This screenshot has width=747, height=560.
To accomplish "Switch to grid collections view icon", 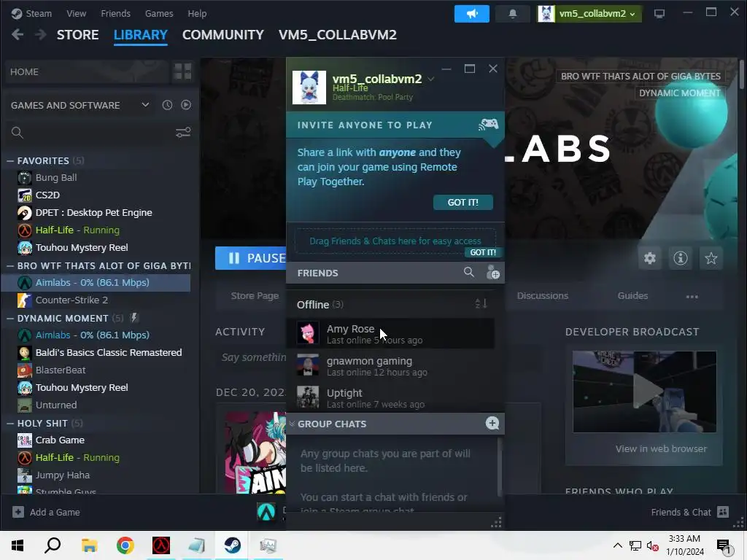I will coord(182,71).
